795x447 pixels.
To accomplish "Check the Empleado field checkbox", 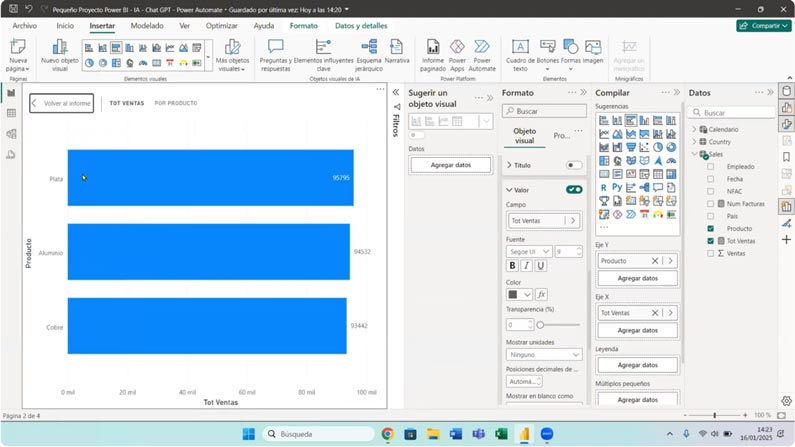I will point(711,167).
